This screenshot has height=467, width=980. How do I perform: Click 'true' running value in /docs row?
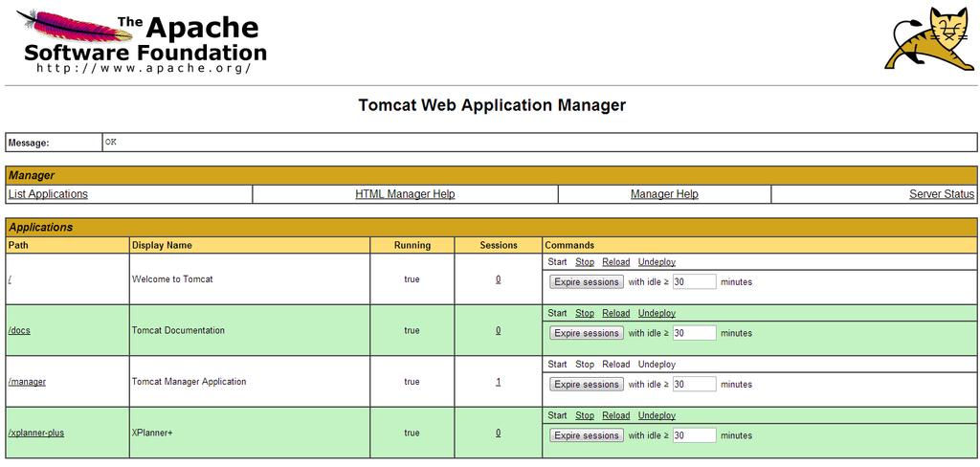tap(412, 330)
